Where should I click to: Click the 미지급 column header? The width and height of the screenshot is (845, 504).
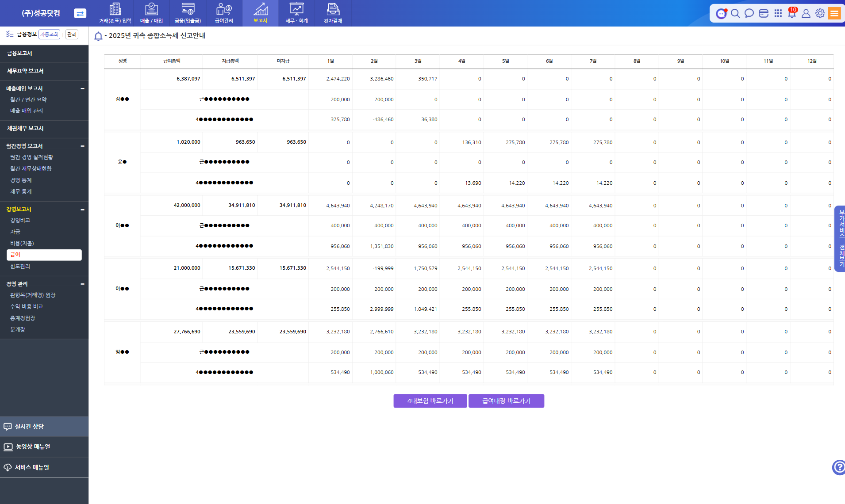pos(283,61)
